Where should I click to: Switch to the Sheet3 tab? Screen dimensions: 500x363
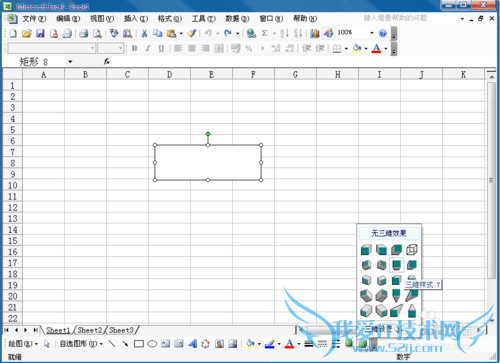pyautogui.click(x=121, y=330)
